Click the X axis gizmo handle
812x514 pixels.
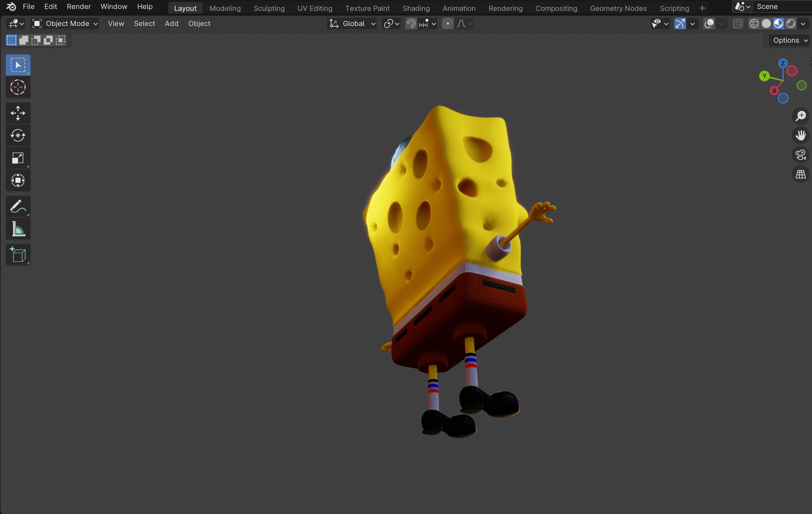pos(774,91)
